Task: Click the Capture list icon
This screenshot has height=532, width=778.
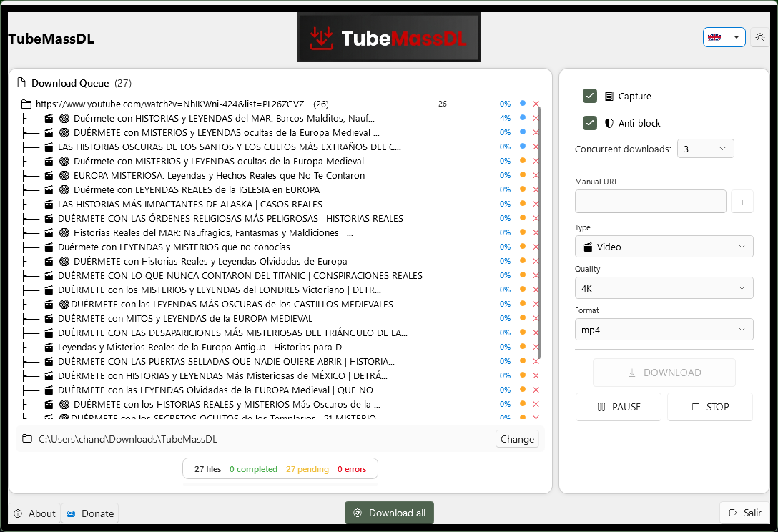Action: click(609, 97)
